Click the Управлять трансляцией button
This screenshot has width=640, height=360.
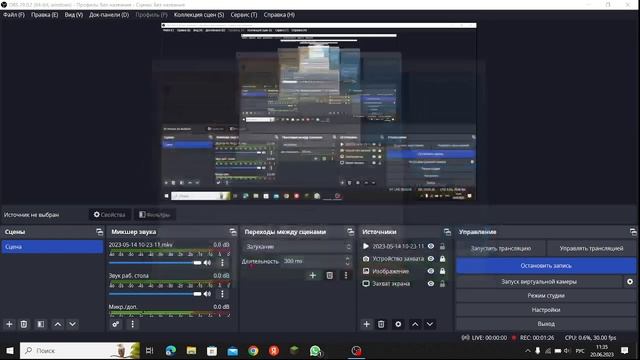(x=591, y=248)
